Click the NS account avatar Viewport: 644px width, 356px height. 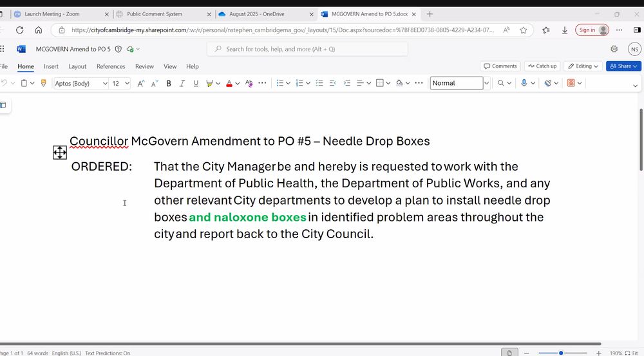click(x=634, y=49)
